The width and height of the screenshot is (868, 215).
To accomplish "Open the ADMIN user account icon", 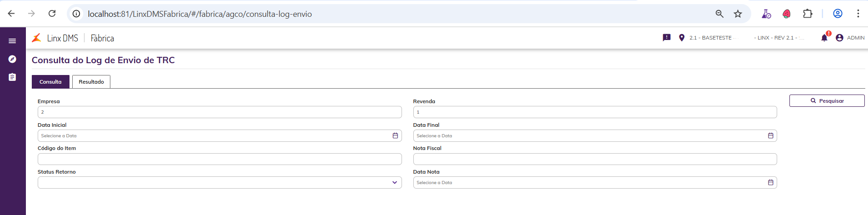I will point(839,38).
